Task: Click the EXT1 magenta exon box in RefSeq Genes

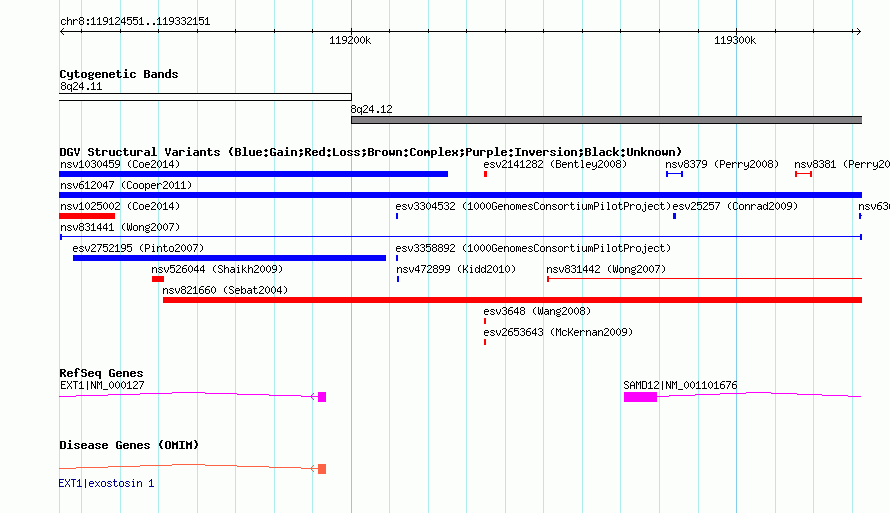Action: tap(322, 397)
